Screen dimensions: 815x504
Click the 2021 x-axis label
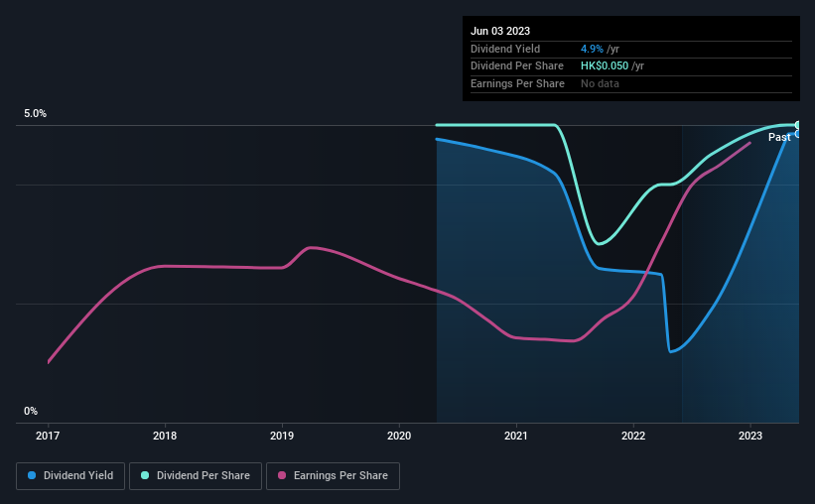click(x=516, y=436)
